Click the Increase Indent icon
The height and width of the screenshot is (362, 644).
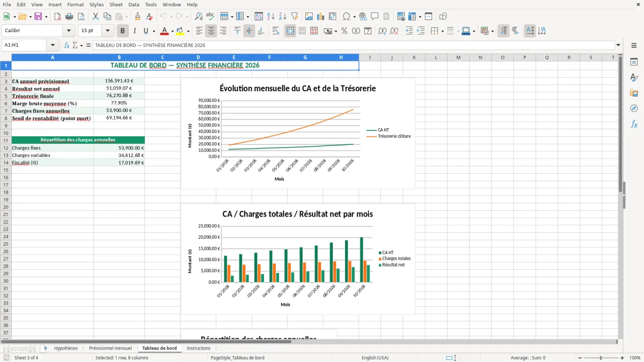coord(409,31)
